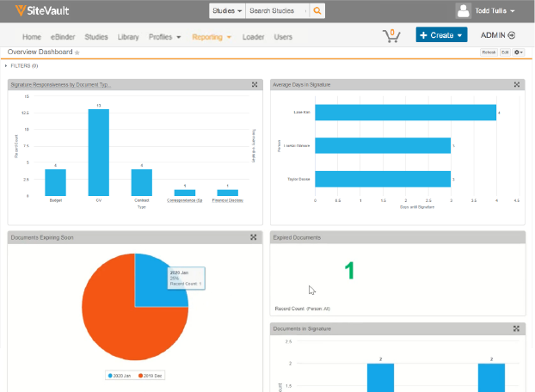Open the Studies search scope dropdown
This screenshot has width=535, height=392.
(226, 11)
